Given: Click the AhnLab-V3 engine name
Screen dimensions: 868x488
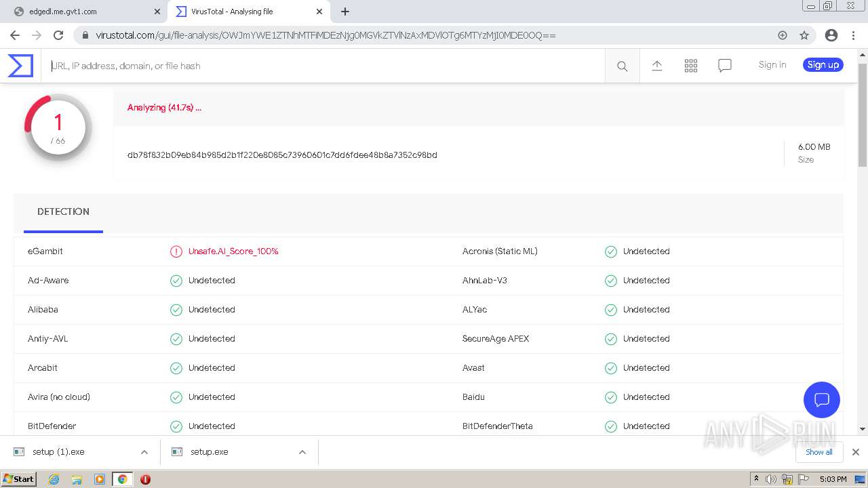Looking at the screenshot, I should point(485,281).
